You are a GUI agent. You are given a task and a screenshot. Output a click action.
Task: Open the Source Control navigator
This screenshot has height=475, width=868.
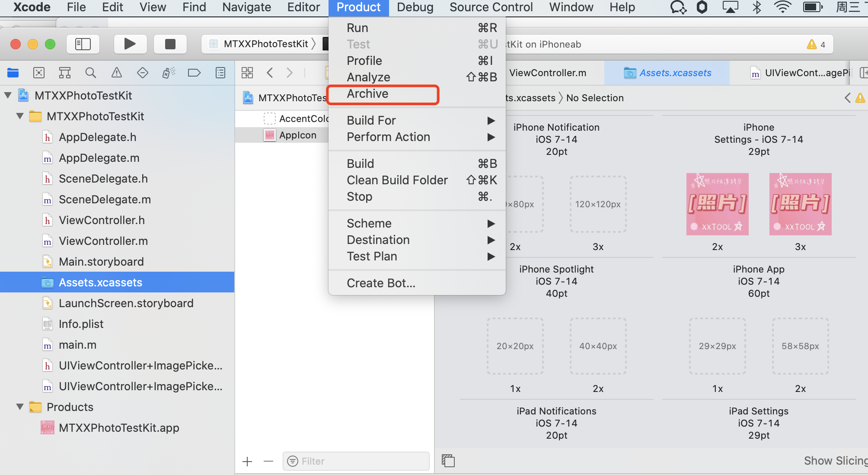(39, 73)
